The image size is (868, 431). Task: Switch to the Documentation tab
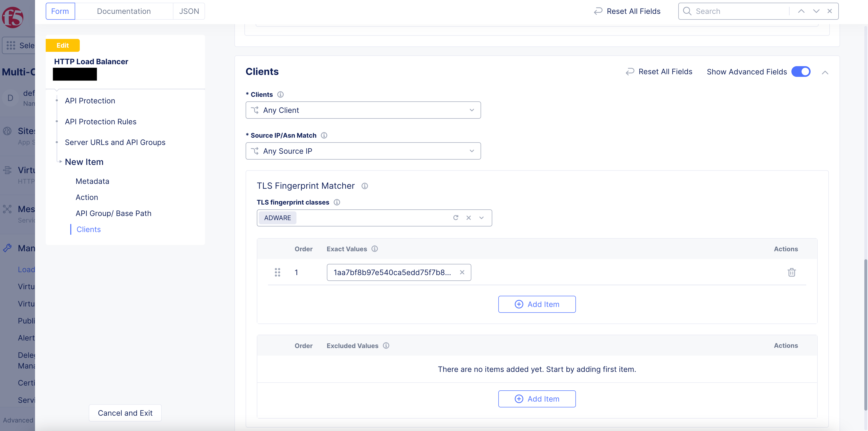click(124, 11)
